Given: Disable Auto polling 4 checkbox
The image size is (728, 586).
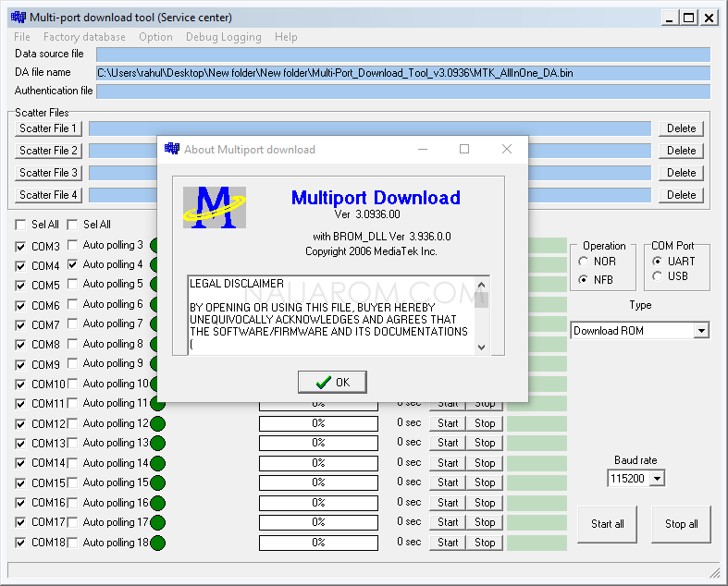Looking at the screenshot, I should pos(72,264).
